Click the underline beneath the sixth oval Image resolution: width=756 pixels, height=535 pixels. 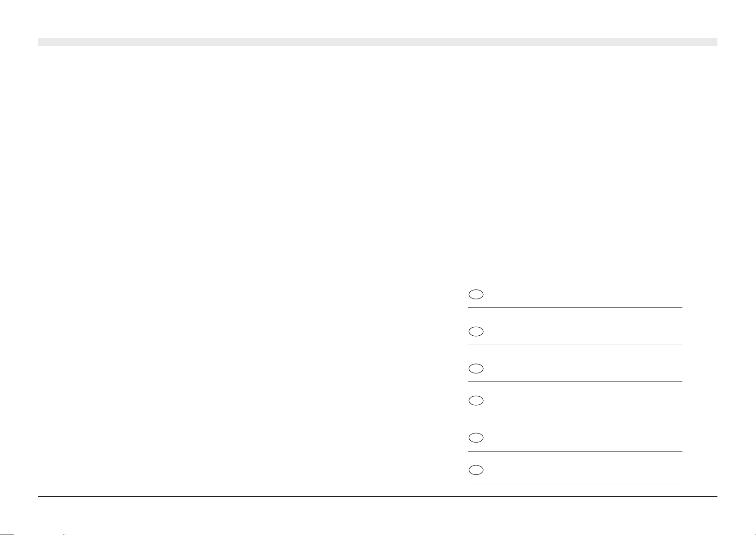(x=575, y=484)
